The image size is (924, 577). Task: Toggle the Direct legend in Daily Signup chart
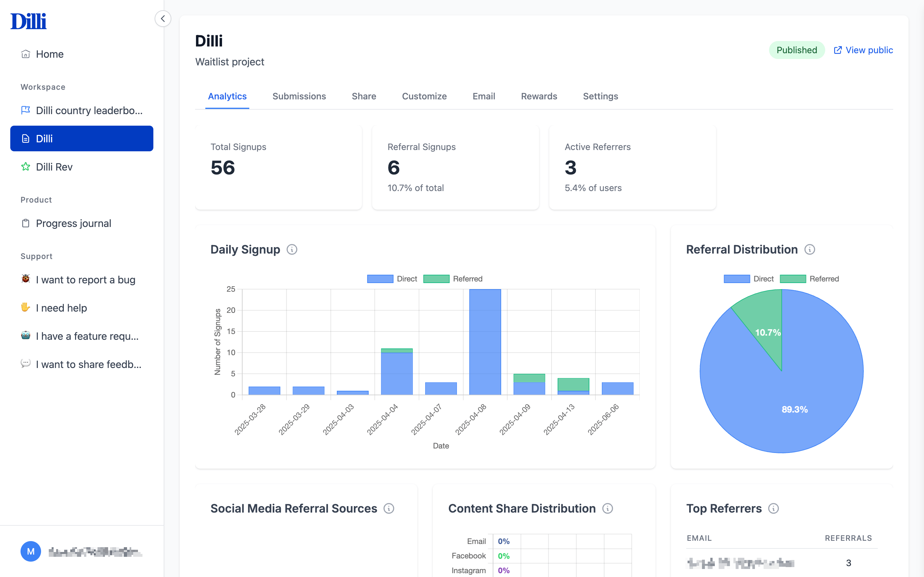[x=392, y=279]
